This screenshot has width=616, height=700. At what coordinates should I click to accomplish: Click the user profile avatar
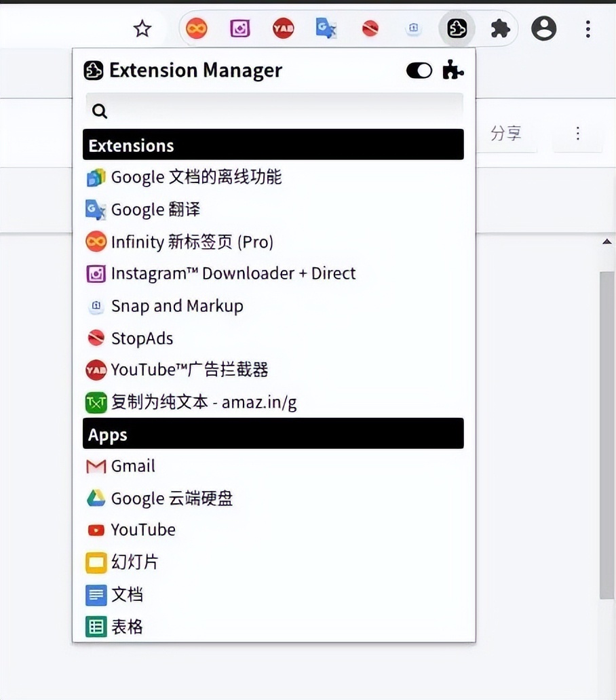544,28
